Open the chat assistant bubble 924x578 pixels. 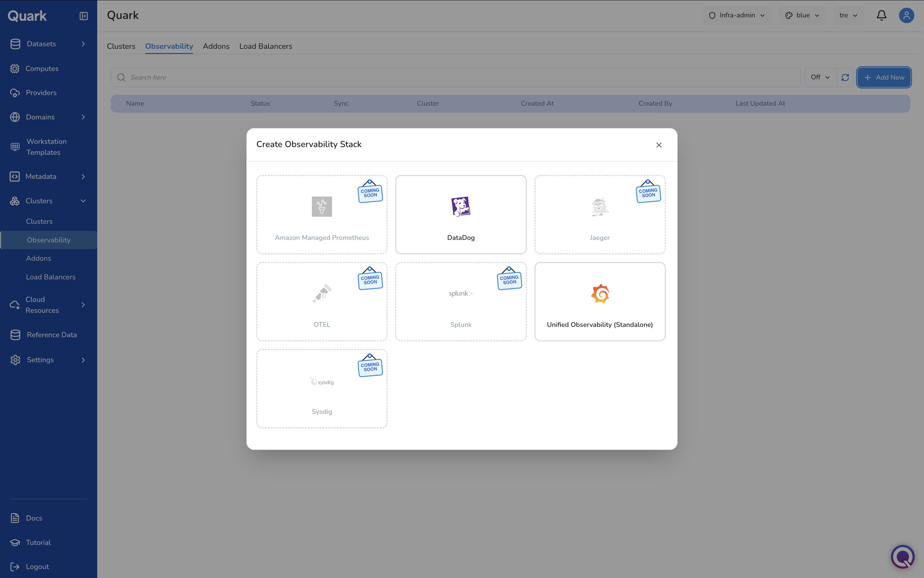tap(903, 556)
